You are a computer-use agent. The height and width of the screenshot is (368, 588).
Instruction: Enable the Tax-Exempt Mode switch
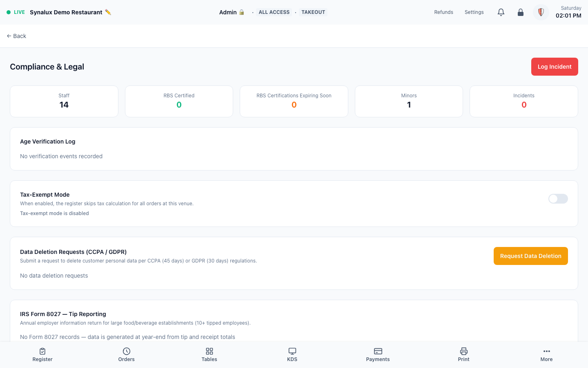[558, 199]
